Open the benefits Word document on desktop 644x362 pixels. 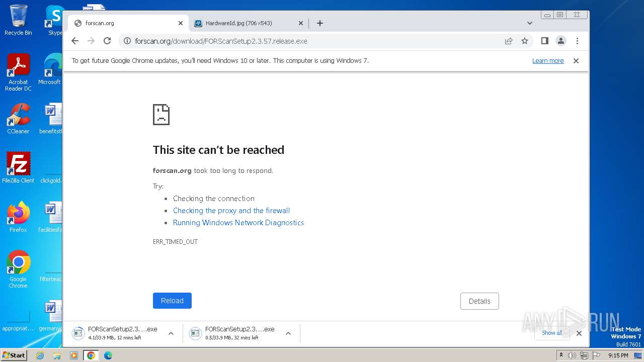[x=51, y=119]
